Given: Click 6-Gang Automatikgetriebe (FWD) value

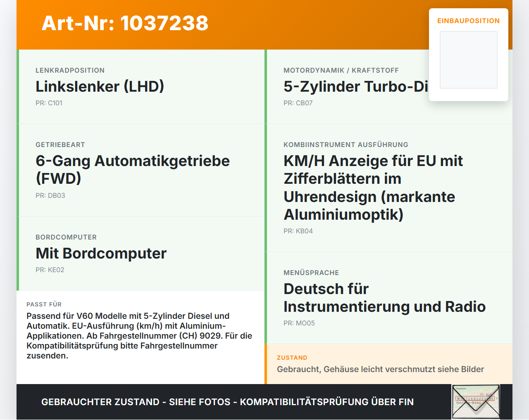Looking at the screenshot, I should tap(133, 169).
